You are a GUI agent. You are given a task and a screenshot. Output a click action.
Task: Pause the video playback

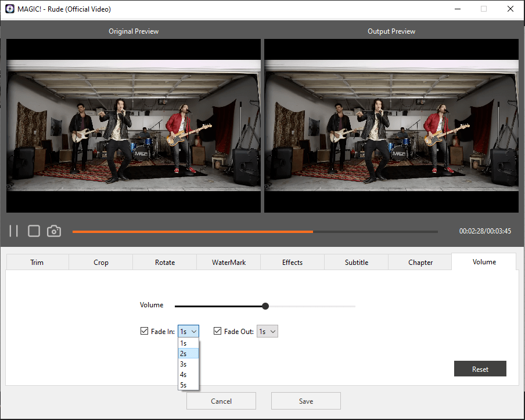14,231
